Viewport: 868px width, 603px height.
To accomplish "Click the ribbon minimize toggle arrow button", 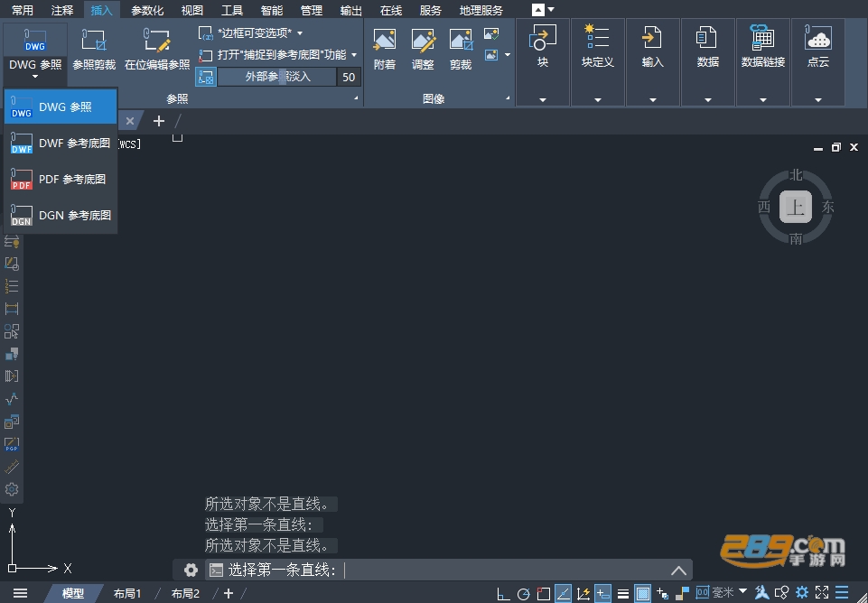I will 538,9.
